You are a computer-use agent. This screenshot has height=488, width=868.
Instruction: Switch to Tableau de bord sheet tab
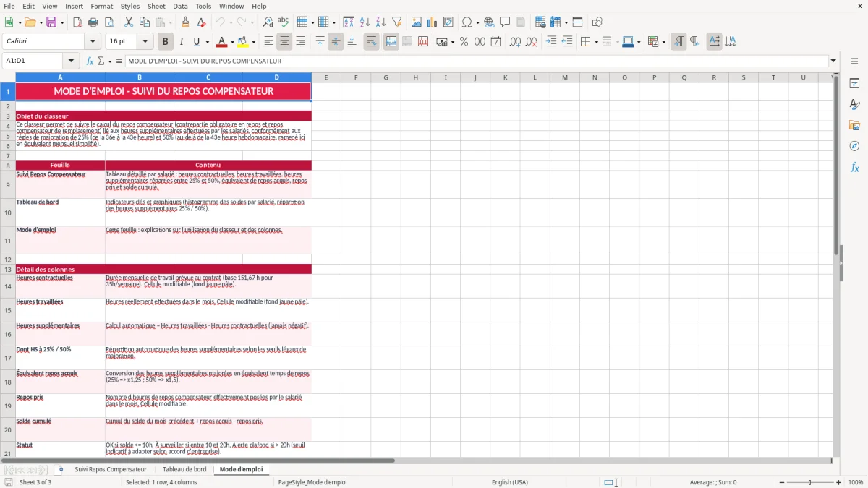184,469
